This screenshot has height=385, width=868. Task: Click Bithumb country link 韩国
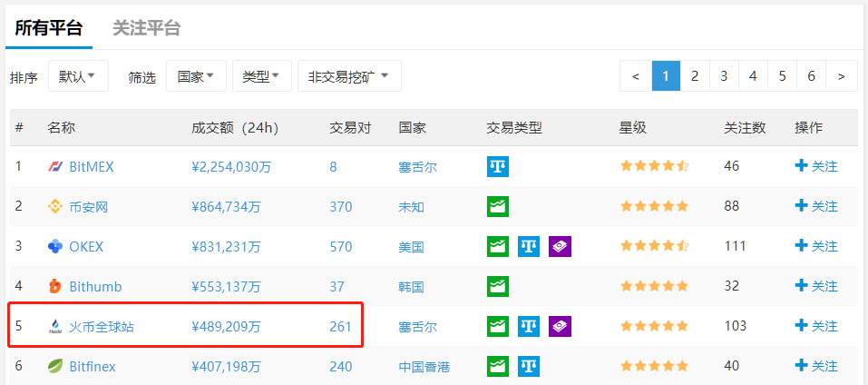[411, 287]
